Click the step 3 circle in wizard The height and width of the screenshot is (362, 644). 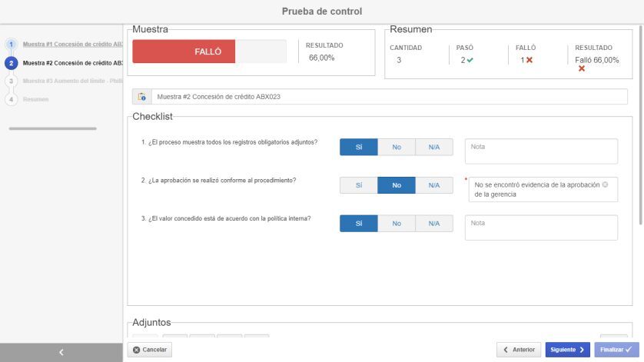[x=12, y=81]
